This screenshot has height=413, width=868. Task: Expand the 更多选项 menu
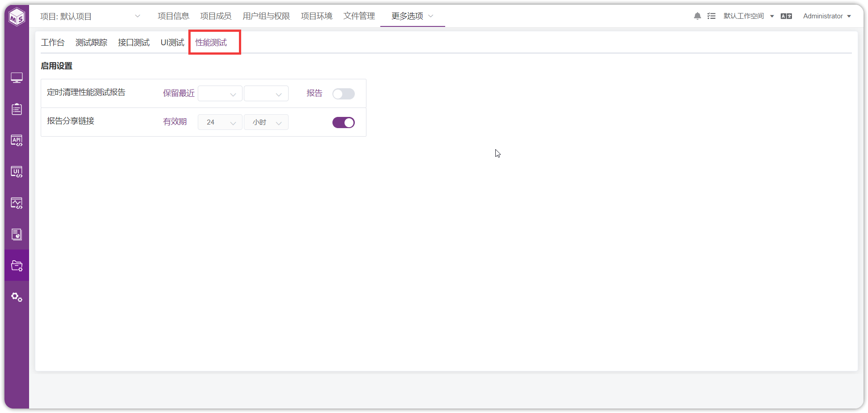[x=412, y=16]
